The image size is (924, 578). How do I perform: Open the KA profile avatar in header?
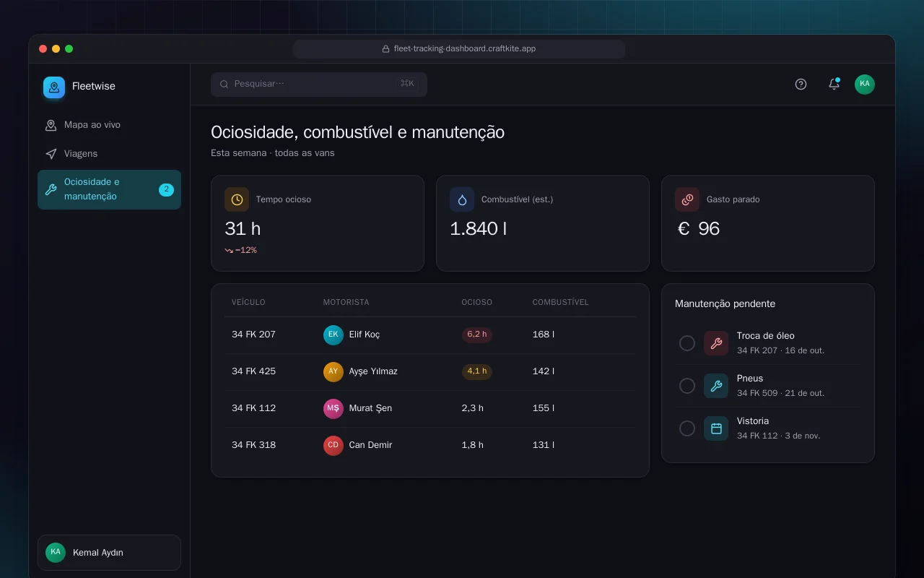(865, 85)
